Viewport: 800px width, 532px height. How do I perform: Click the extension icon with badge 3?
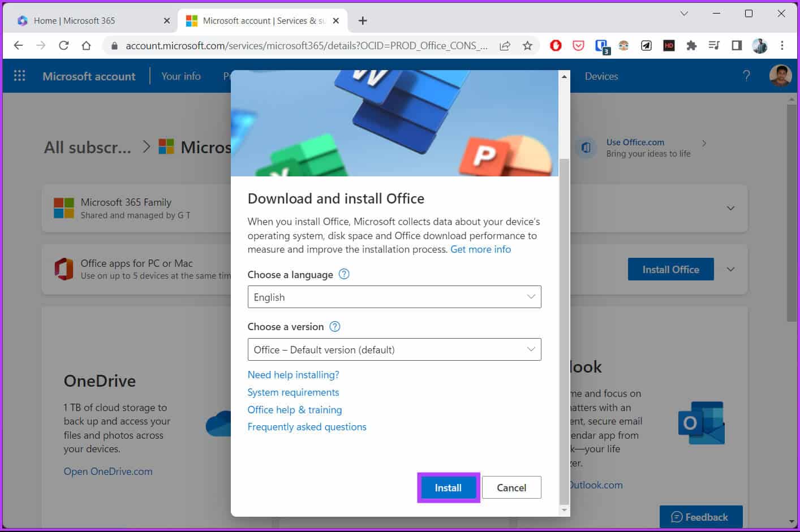[x=601, y=46]
